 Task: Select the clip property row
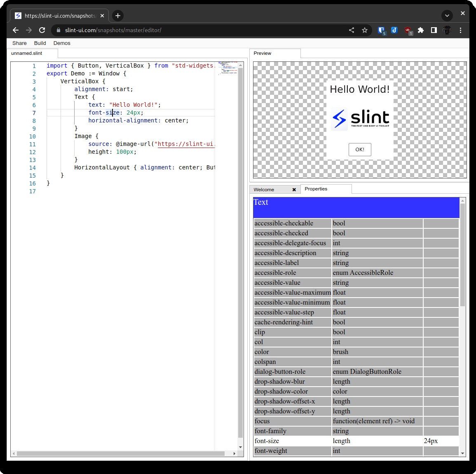[x=356, y=332]
